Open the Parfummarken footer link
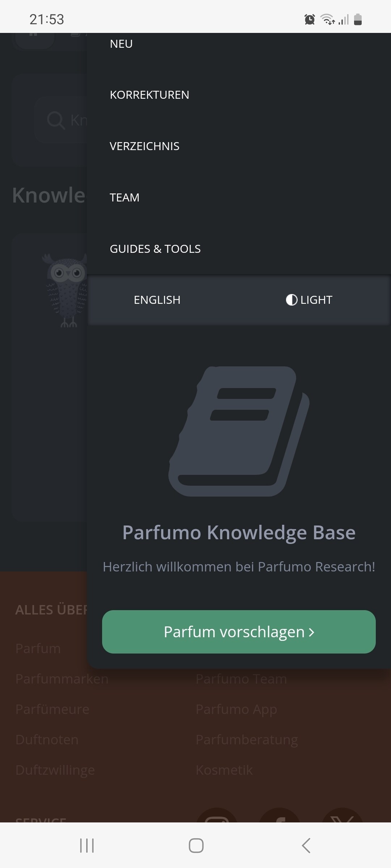The height and width of the screenshot is (868, 391). click(62, 679)
